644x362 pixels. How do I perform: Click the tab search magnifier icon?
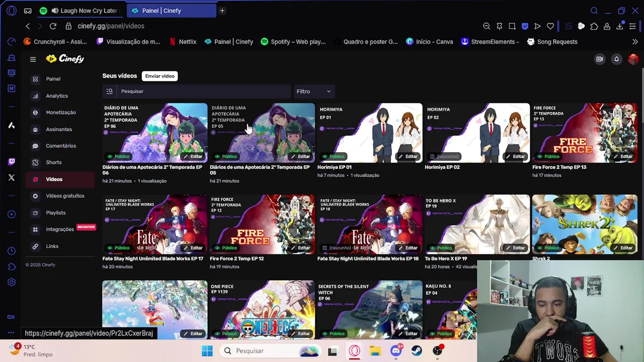594,11
